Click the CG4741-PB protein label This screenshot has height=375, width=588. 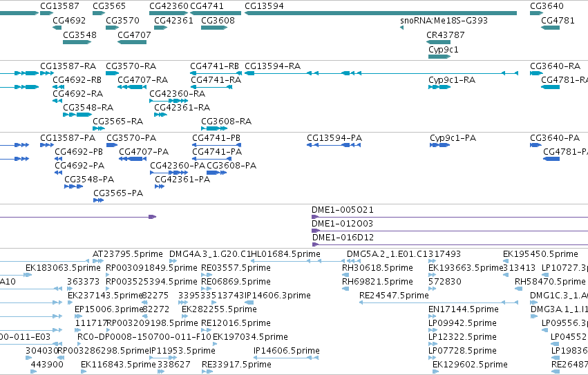[216, 138]
